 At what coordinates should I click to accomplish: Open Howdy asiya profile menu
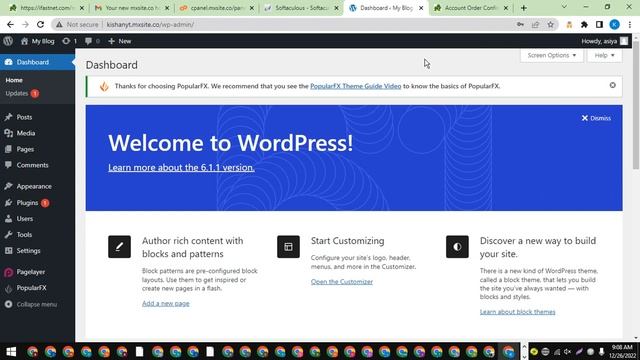click(x=604, y=41)
